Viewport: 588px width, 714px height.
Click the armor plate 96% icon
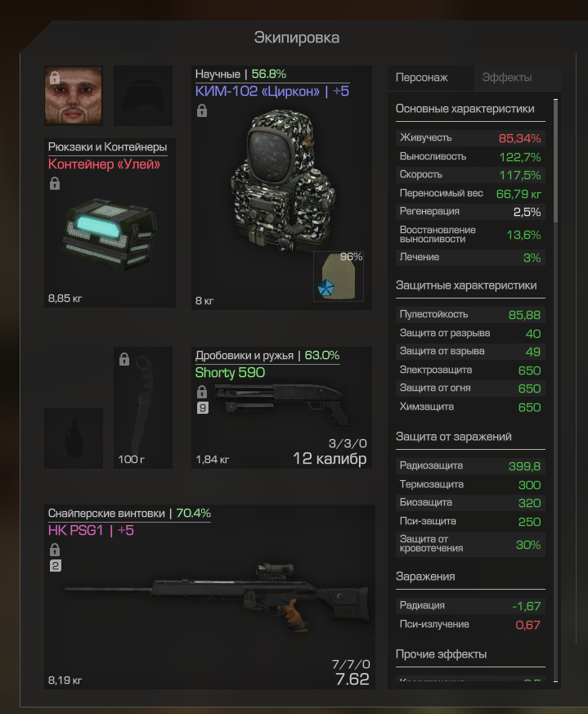[x=339, y=276]
